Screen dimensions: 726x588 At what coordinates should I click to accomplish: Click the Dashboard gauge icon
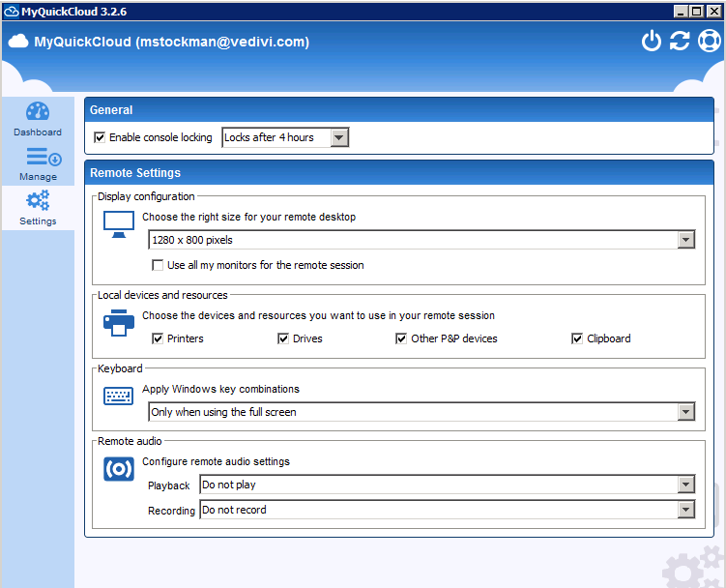pos(38,111)
